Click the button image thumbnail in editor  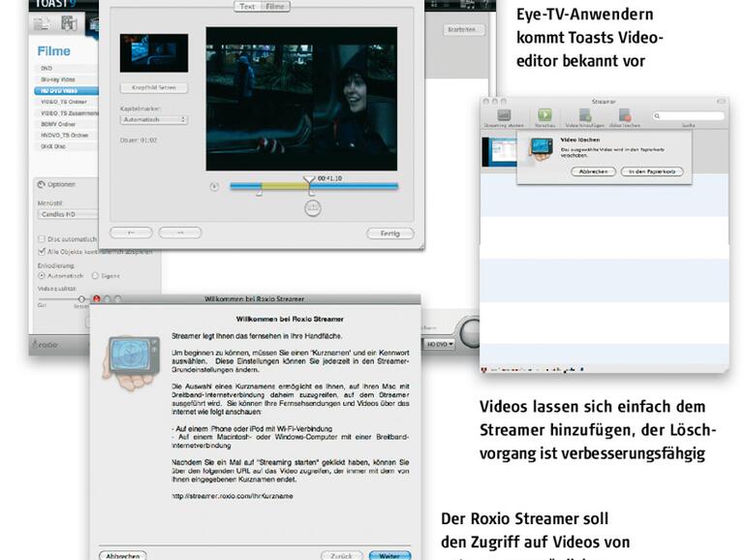coord(154,53)
